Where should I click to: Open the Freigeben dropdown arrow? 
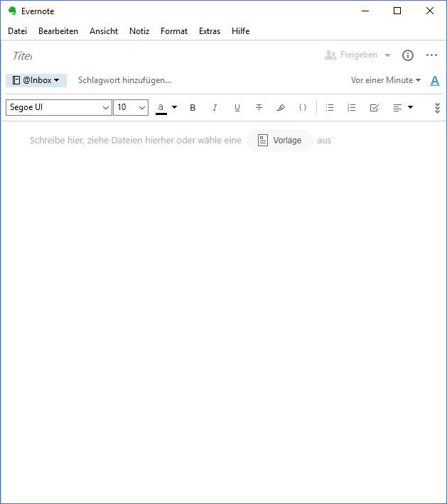(387, 55)
